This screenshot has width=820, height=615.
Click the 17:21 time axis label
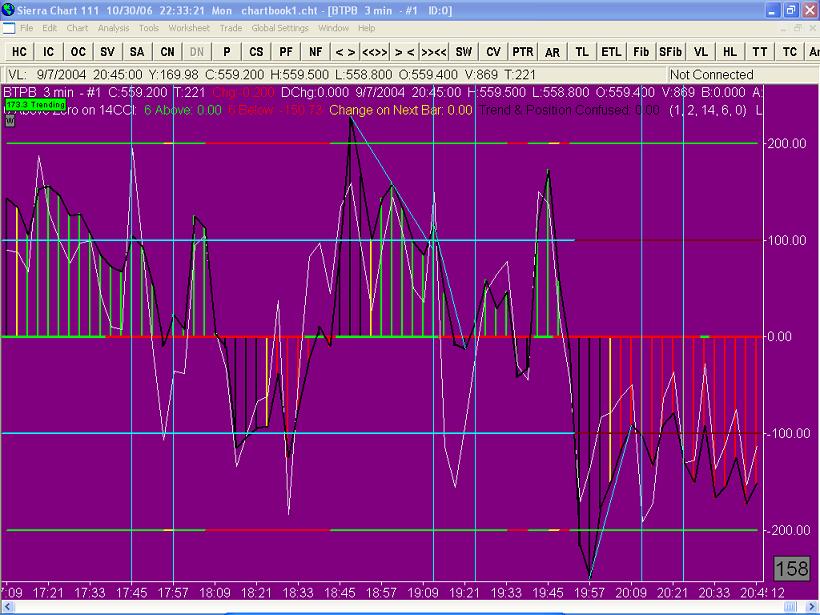48,593
